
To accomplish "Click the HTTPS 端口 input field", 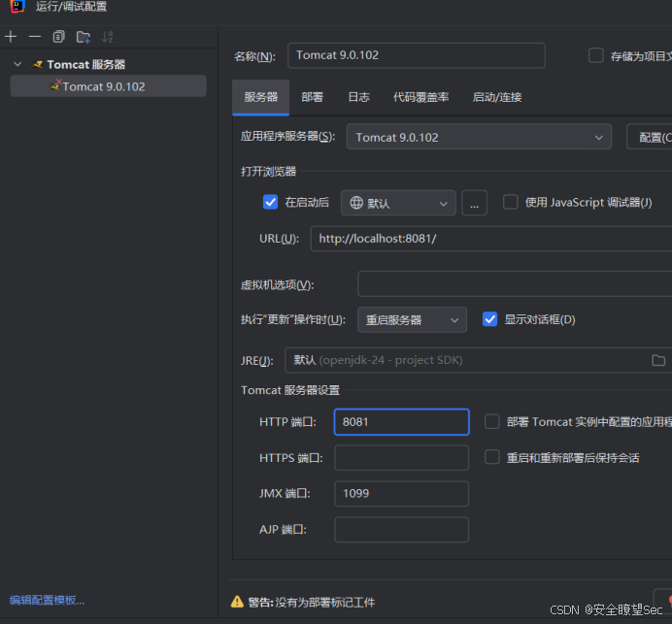I will (x=402, y=458).
